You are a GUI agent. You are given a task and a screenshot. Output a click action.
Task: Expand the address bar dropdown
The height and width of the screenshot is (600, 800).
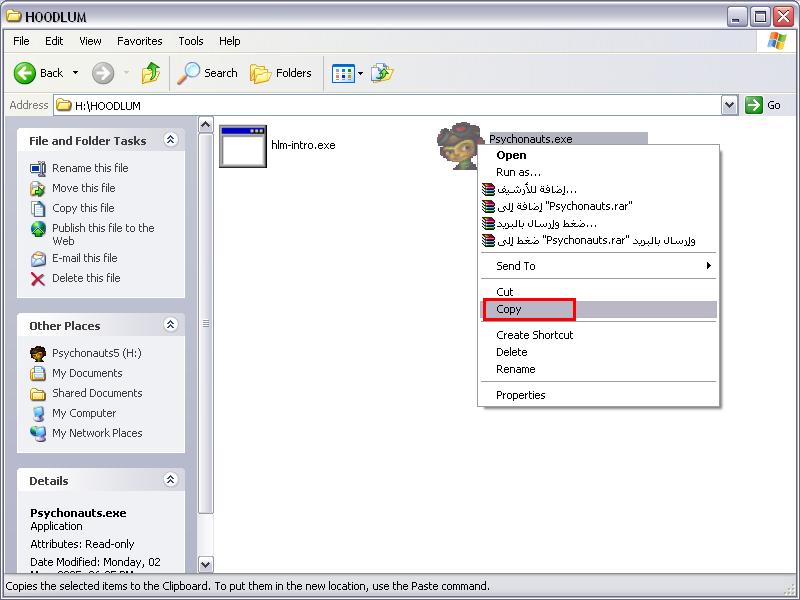[729, 105]
